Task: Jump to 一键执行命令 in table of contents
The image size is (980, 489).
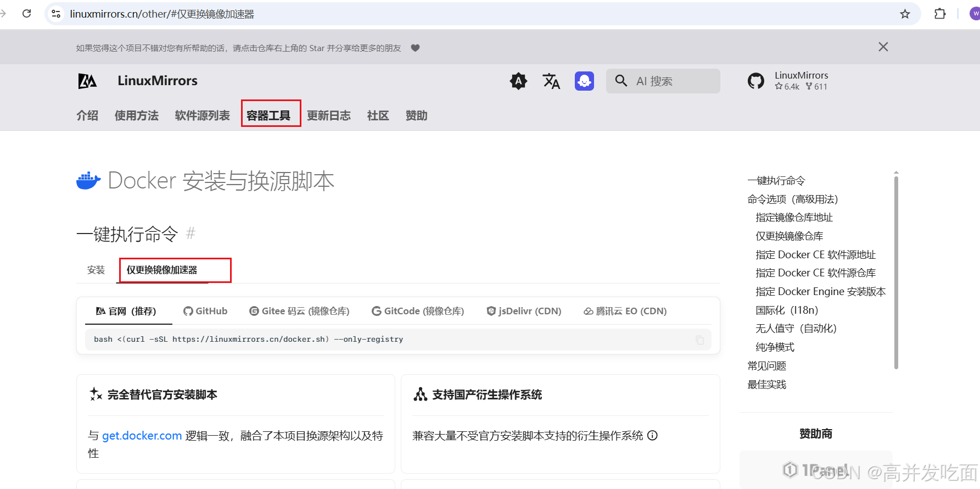Action: click(x=776, y=181)
